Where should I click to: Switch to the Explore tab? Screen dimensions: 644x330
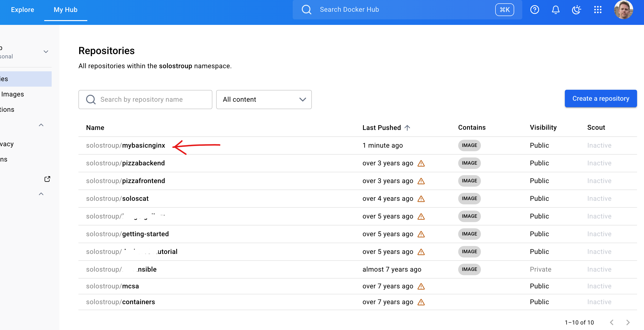point(22,10)
